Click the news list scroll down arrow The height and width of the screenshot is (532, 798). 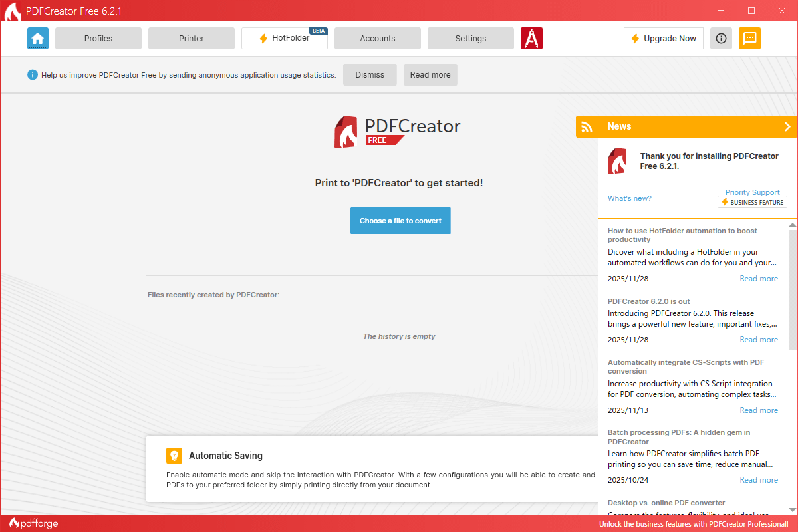click(x=793, y=510)
